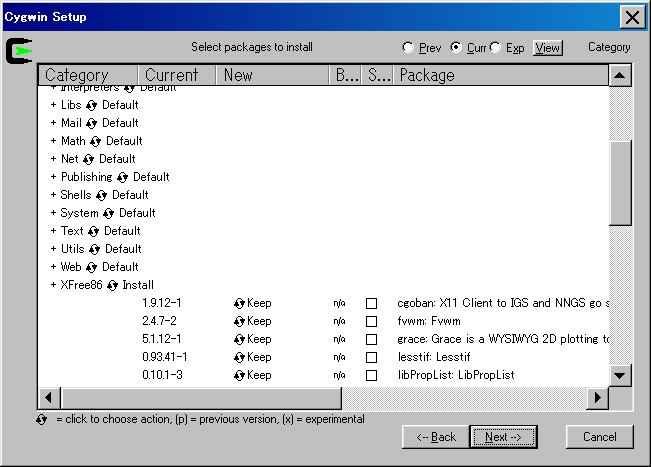
Task: Click the cycle icon next to Text
Action: (x=93, y=231)
